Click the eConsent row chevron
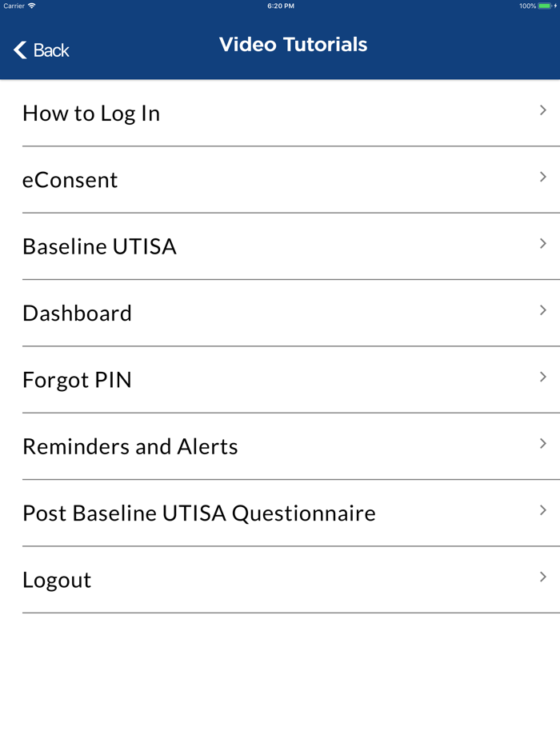 tap(543, 177)
